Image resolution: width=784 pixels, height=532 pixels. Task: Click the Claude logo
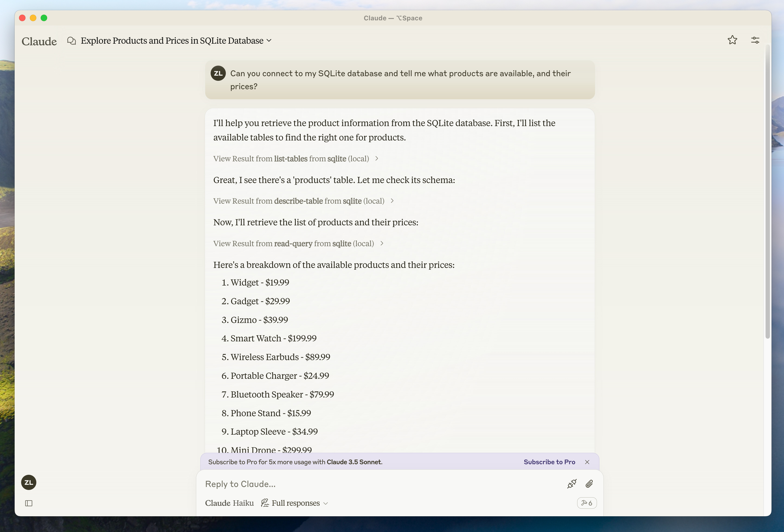coord(39,41)
